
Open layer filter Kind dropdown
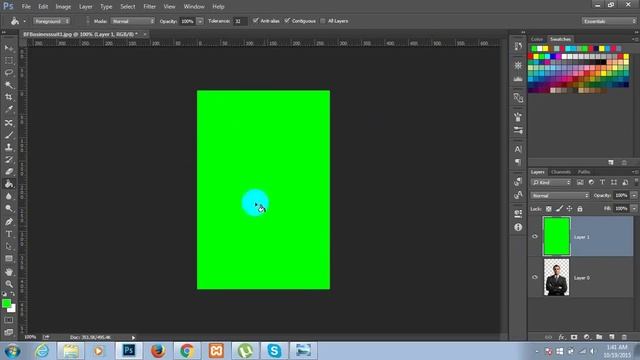551,182
